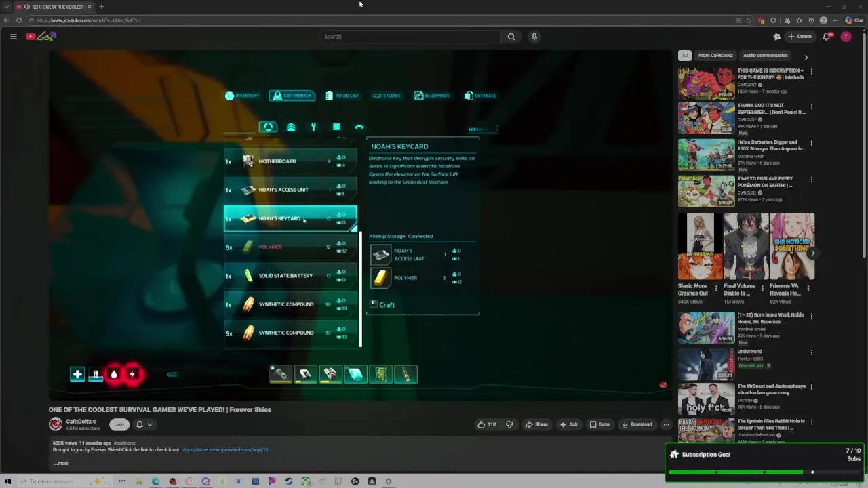Open the browser profile avatar icon
Viewport: 868px width, 488px height.
coord(823,20)
